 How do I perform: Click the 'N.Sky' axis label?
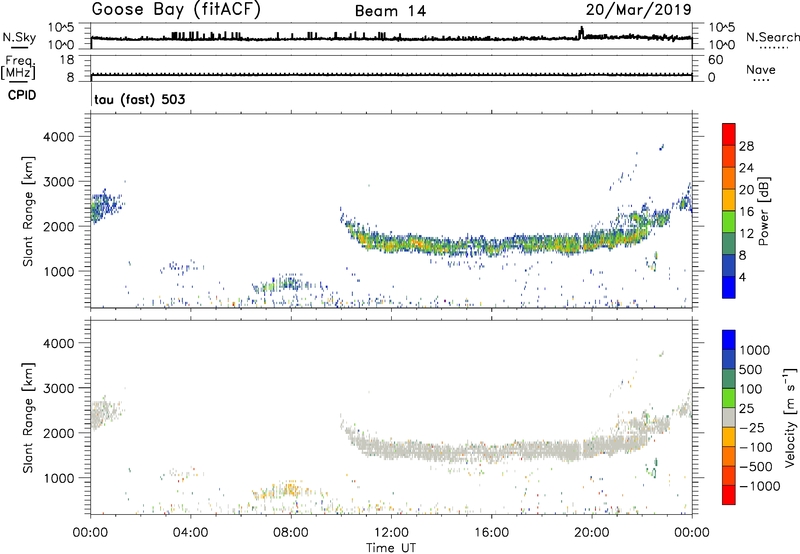[x=19, y=37]
